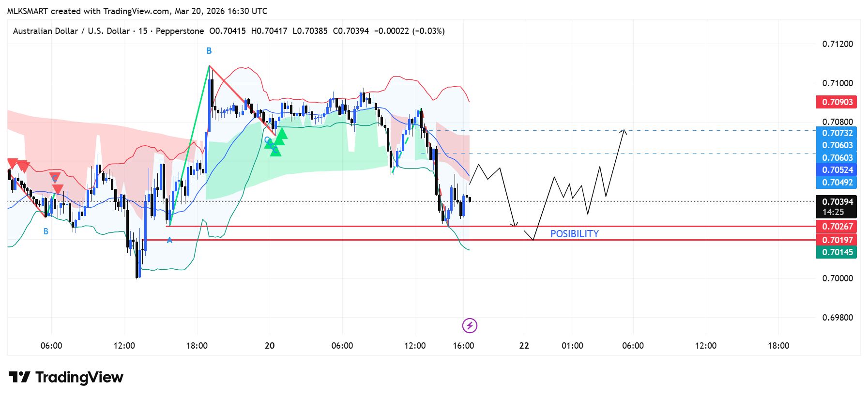Image resolution: width=868 pixels, height=399 pixels.
Task: Select the red 0.70197 level label
Action: tap(837, 240)
